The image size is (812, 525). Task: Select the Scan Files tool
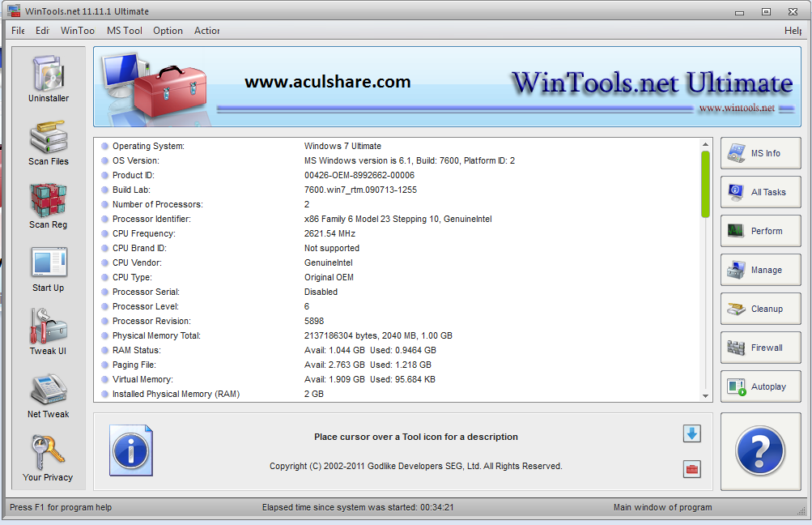[48, 142]
